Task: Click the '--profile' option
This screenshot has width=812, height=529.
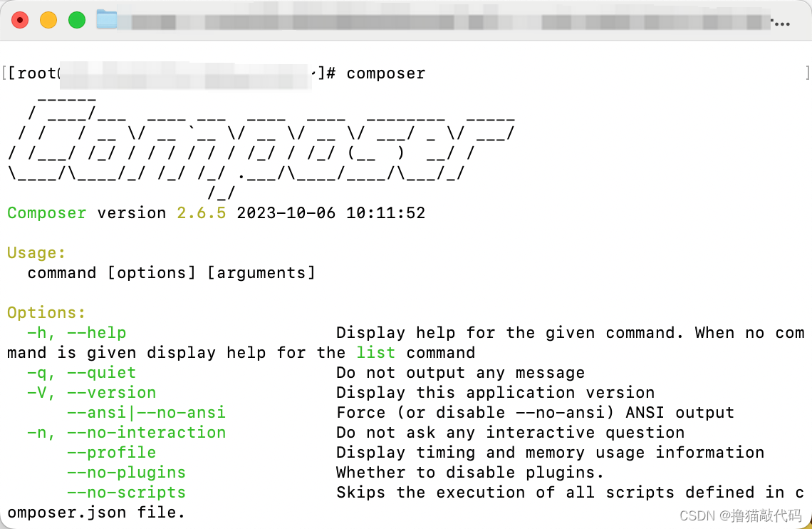Action: (x=111, y=452)
